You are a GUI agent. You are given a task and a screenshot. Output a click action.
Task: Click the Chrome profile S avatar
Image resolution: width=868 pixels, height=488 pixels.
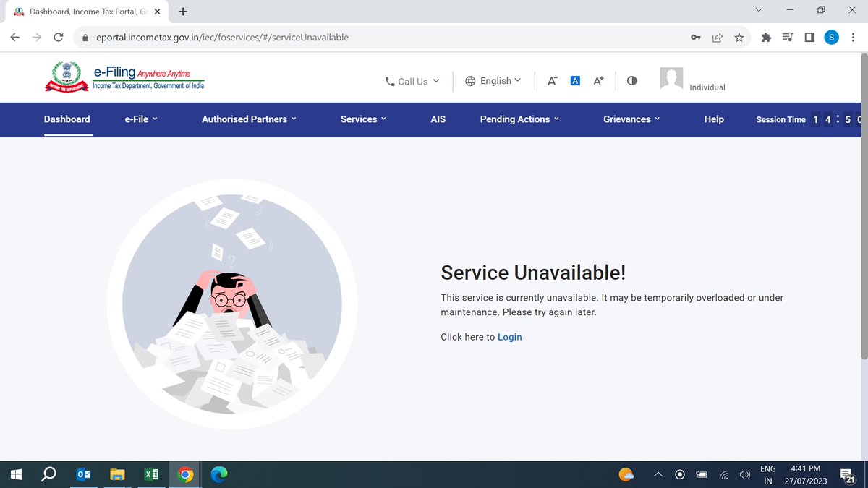[832, 38]
